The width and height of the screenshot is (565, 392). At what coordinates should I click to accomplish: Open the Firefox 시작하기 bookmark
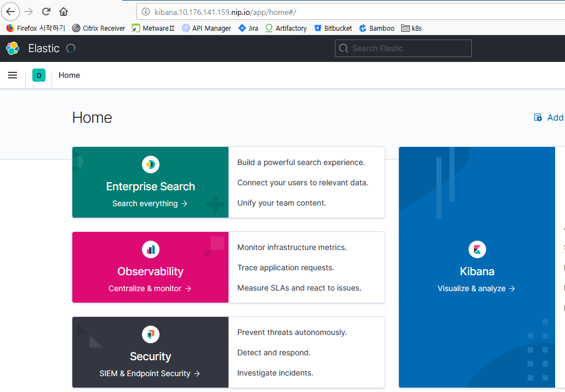click(36, 28)
